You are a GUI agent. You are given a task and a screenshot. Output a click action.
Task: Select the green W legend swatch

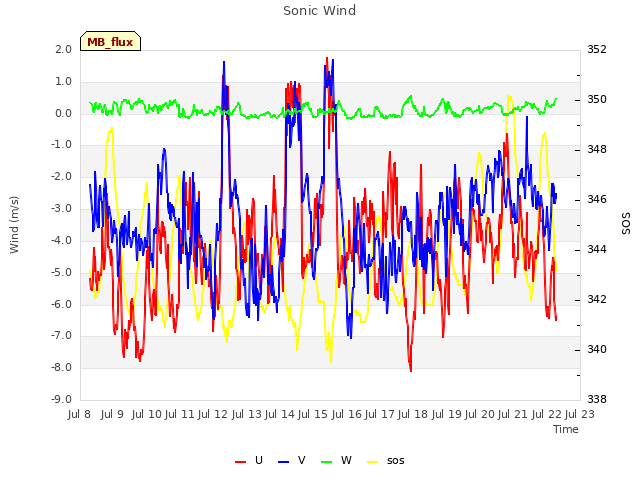tap(327, 461)
